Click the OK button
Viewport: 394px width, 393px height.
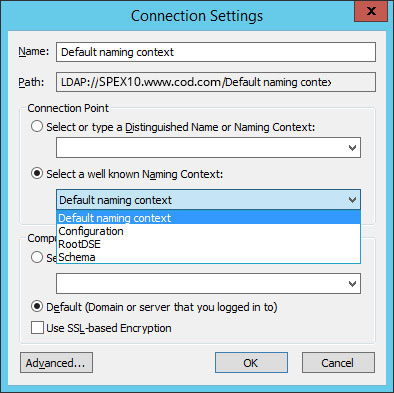[x=251, y=363]
